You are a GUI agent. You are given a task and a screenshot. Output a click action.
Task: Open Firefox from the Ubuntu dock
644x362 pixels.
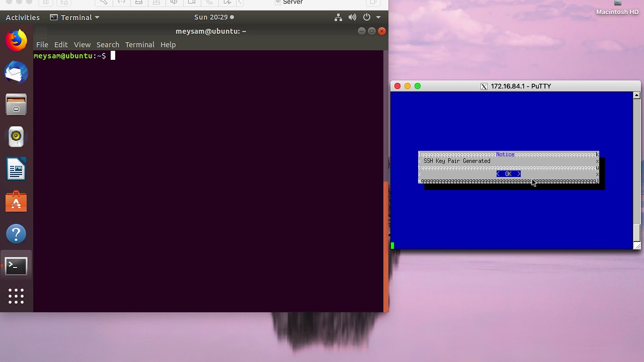tap(16, 40)
